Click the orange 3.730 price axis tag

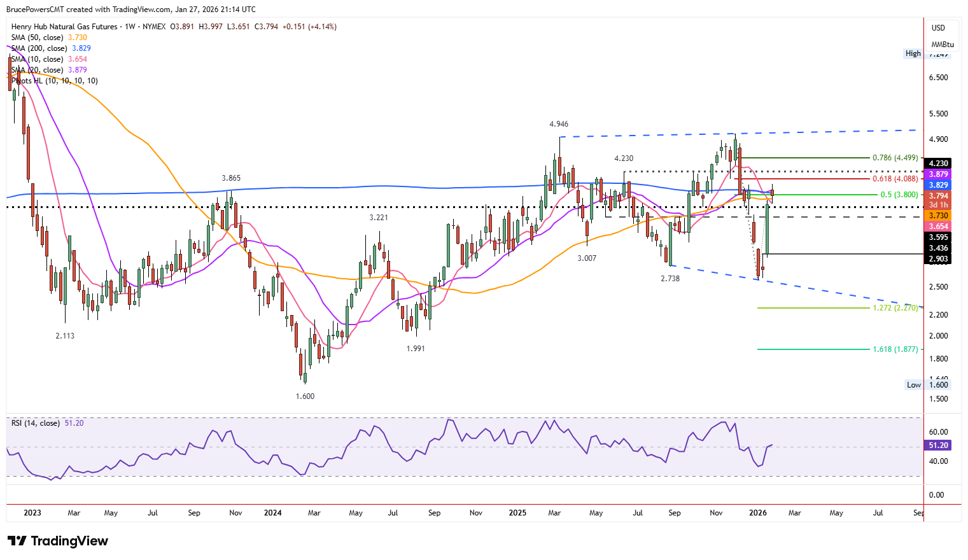938,216
